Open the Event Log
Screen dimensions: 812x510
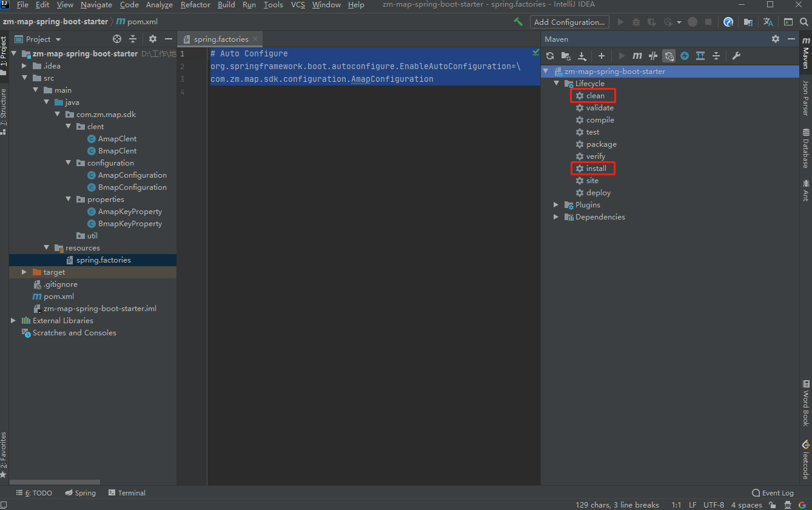pyautogui.click(x=773, y=493)
